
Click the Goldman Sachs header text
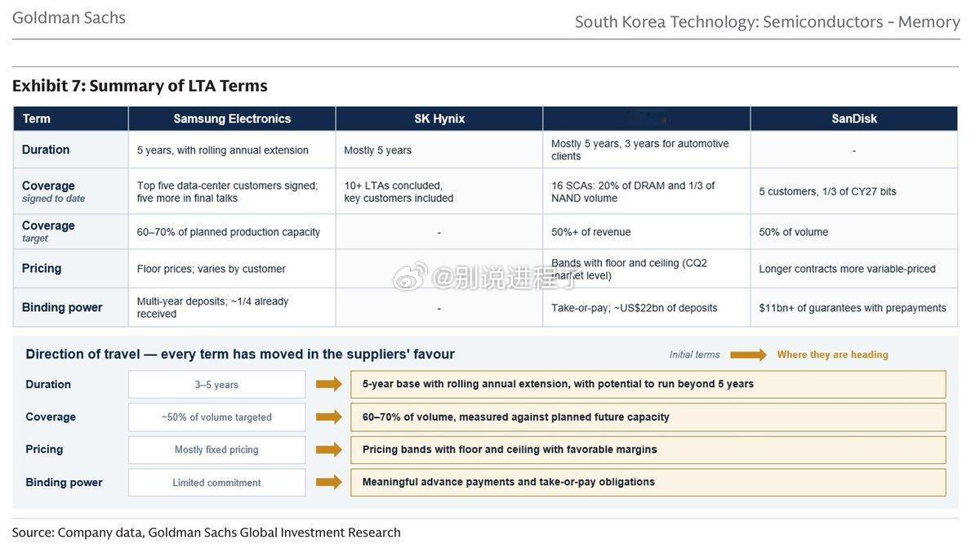[69, 17]
